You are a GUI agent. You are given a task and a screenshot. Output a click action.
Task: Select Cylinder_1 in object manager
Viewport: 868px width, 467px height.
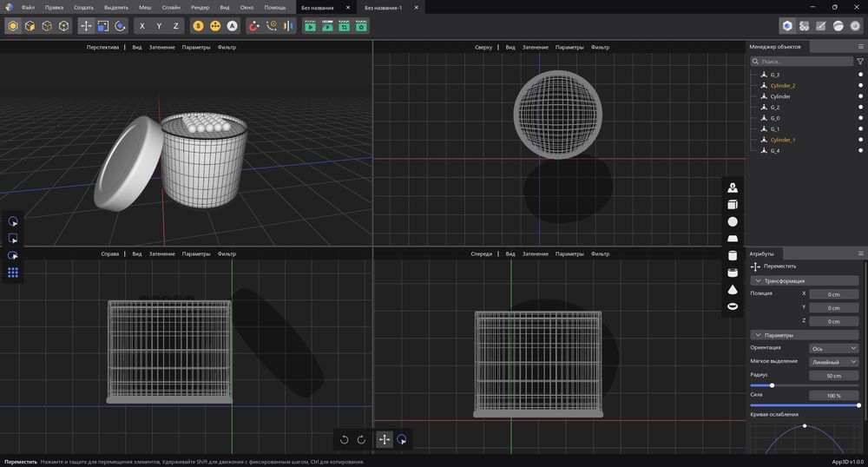(x=783, y=140)
